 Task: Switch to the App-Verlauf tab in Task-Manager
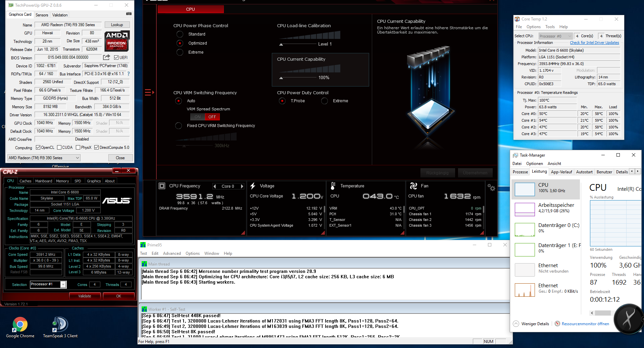pos(561,172)
